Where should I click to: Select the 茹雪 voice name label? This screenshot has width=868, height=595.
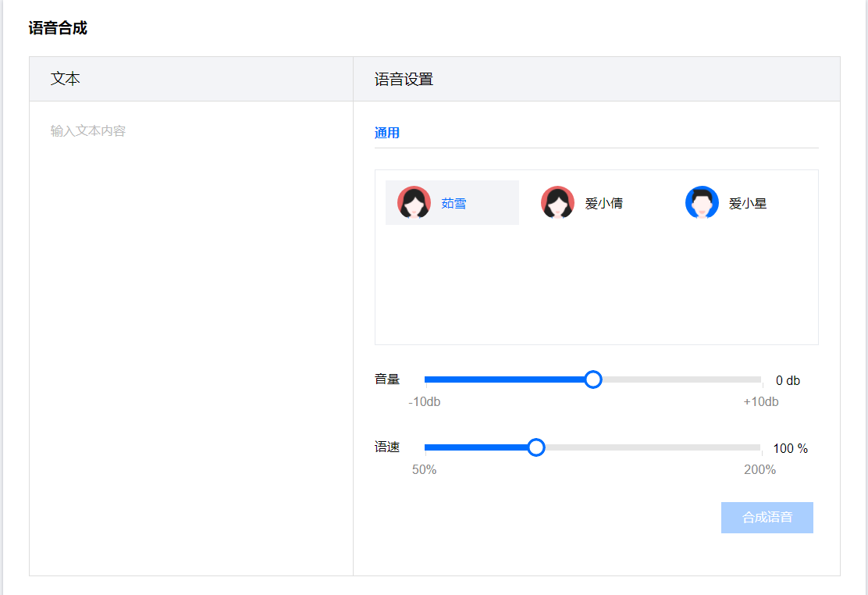454,204
